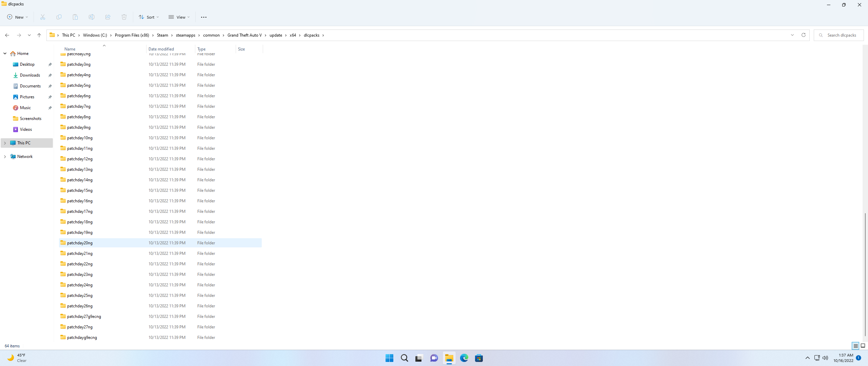This screenshot has height=366, width=868.
Task: Click the Paste clipboard icon
Action: 75,17
